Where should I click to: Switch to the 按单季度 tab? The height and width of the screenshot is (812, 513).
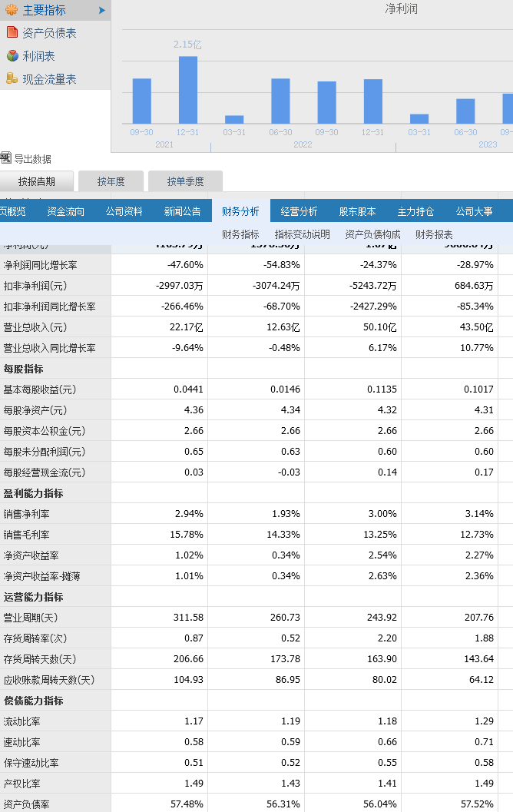point(185,181)
